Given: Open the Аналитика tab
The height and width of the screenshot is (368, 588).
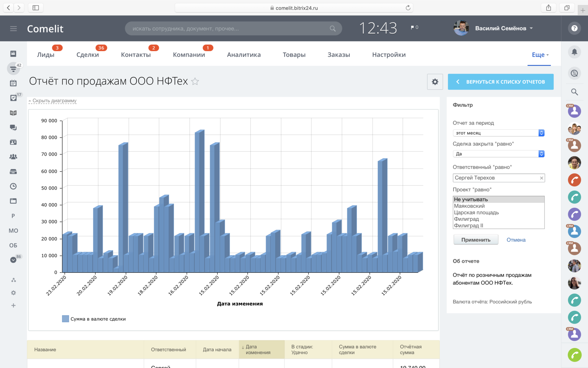Looking at the screenshot, I should pyautogui.click(x=244, y=55).
